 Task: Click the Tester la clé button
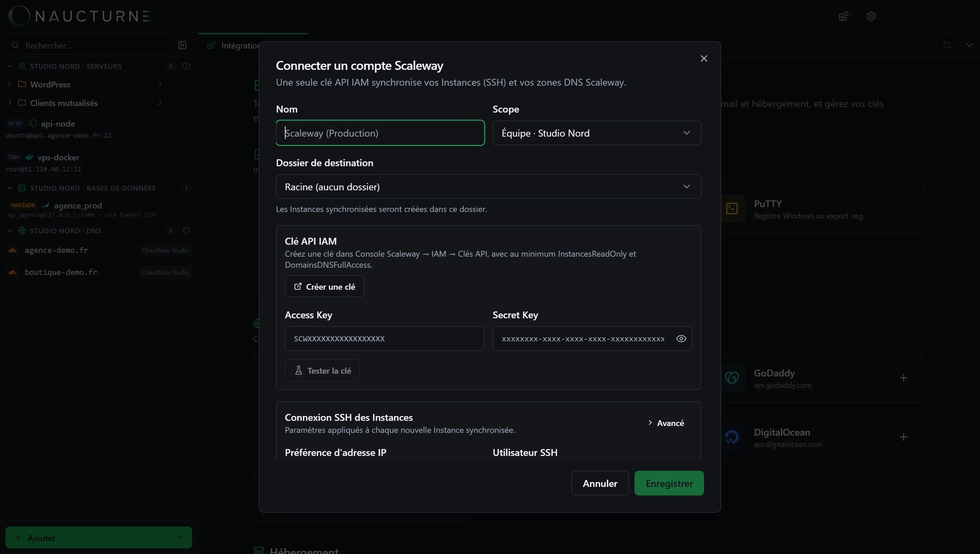tap(322, 370)
